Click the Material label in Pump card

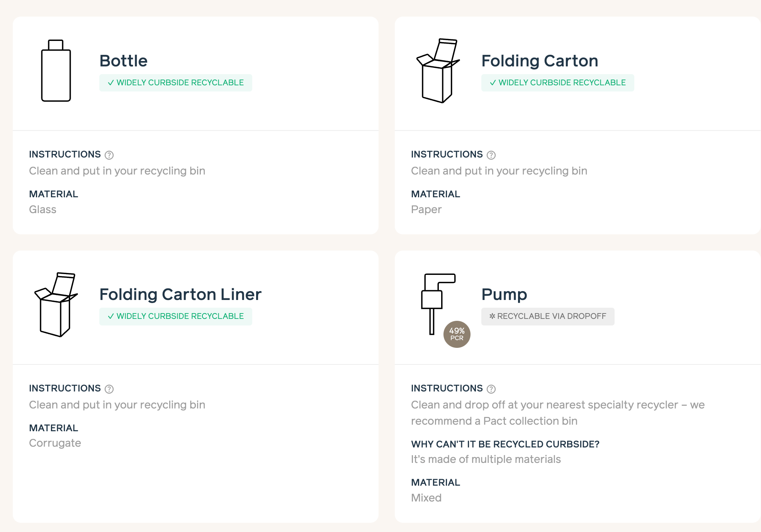(x=436, y=482)
